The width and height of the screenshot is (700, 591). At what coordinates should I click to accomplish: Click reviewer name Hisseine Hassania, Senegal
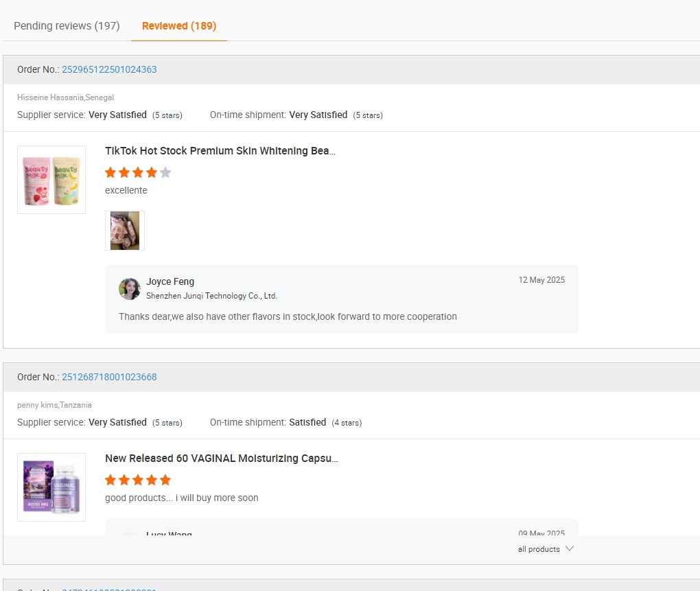(x=66, y=97)
